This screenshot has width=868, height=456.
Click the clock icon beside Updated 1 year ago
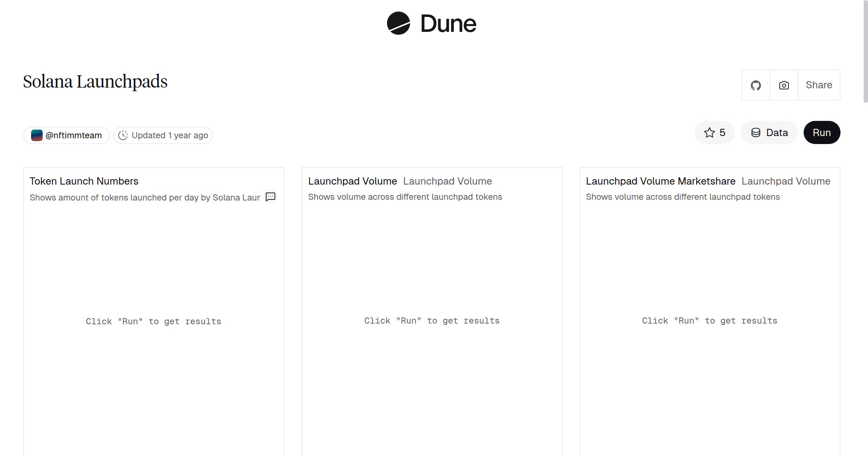[x=123, y=135]
